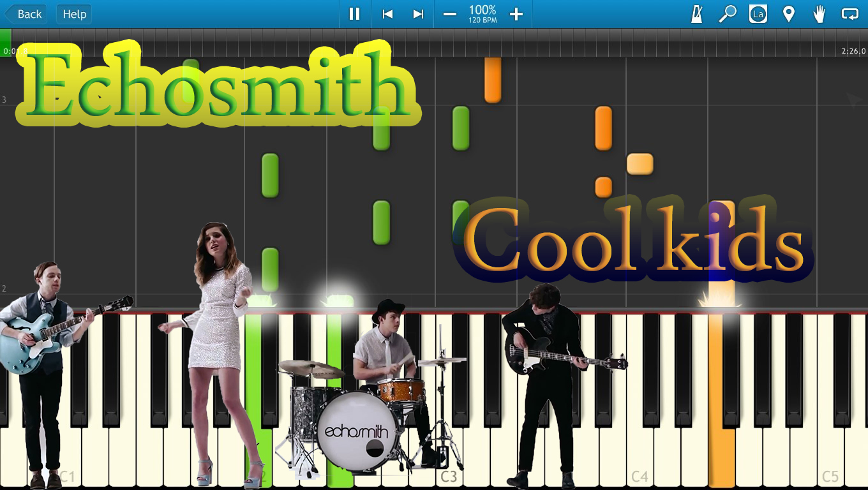
Task: Skip forward with the fast-forward button
Action: 419,14
